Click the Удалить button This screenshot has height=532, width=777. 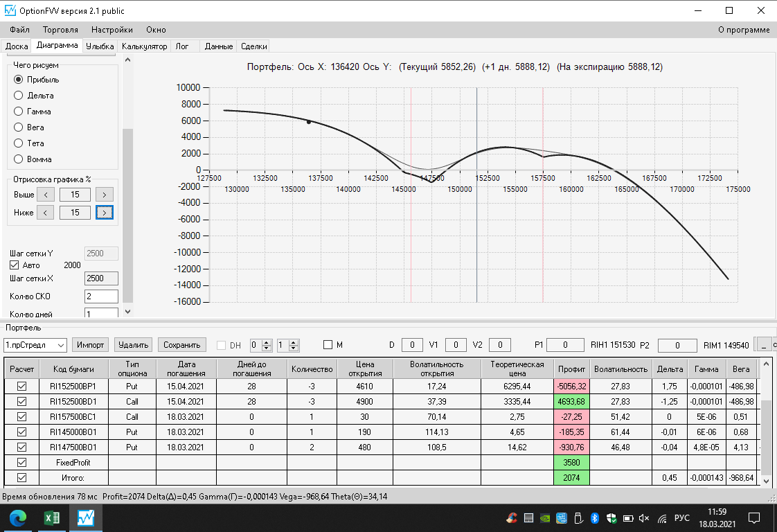click(x=133, y=345)
